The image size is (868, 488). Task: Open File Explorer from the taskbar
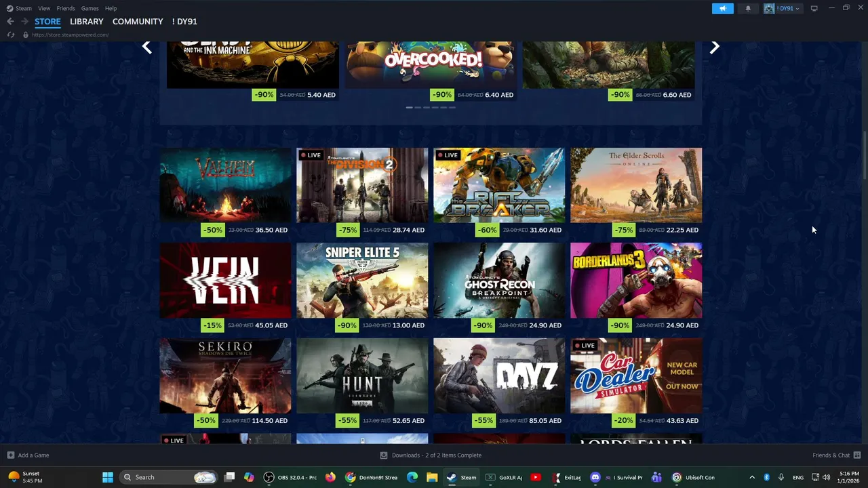(x=432, y=477)
